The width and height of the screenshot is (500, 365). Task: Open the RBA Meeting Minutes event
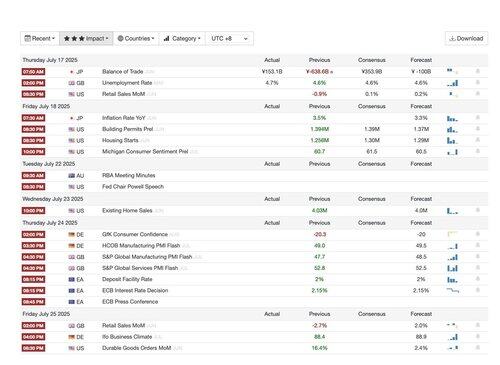click(x=128, y=175)
